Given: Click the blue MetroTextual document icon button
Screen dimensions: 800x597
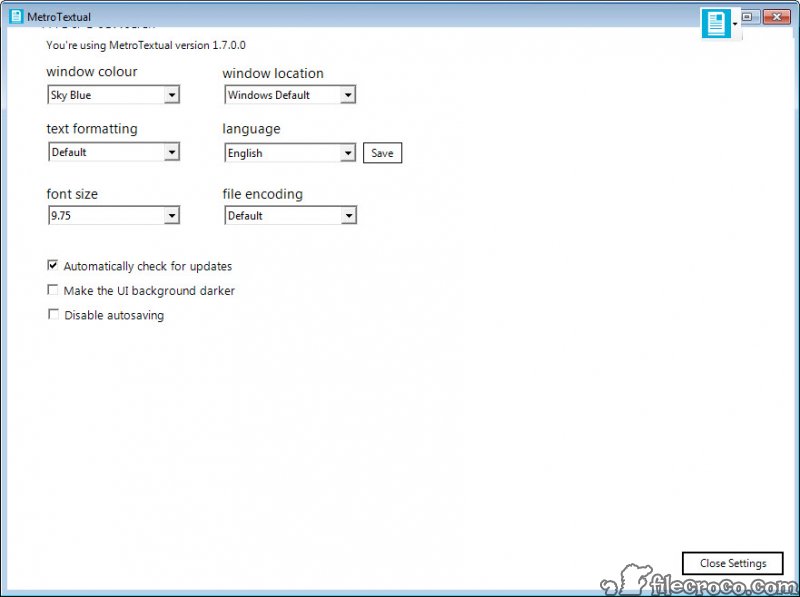Looking at the screenshot, I should pos(716,23).
